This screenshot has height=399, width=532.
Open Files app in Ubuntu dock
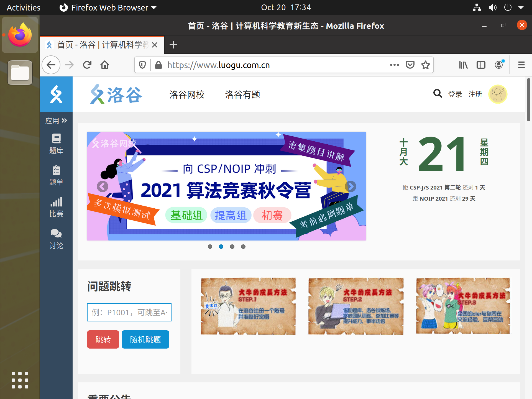click(20, 73)
